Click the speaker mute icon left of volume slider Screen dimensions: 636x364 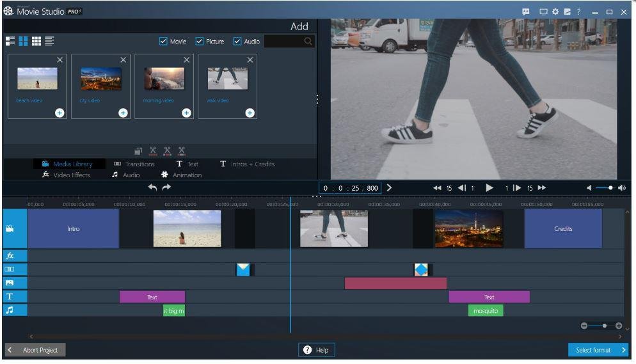pyautogui.click(x=589, y=188)
